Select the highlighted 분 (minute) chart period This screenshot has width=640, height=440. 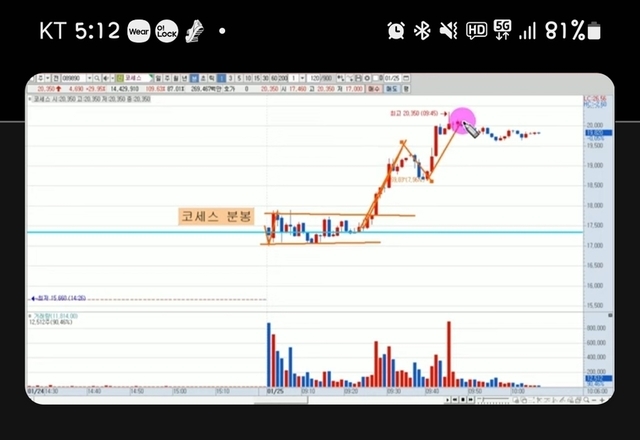pos(201,78)
